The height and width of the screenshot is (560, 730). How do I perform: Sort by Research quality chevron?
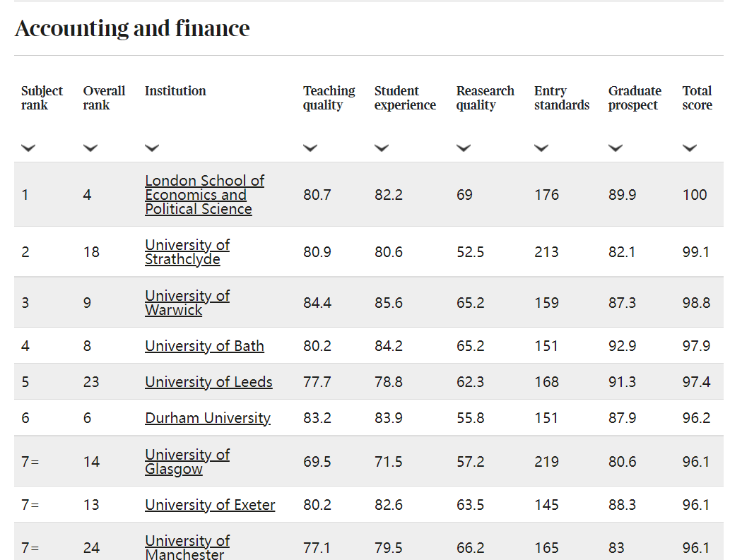coord(463,148)
